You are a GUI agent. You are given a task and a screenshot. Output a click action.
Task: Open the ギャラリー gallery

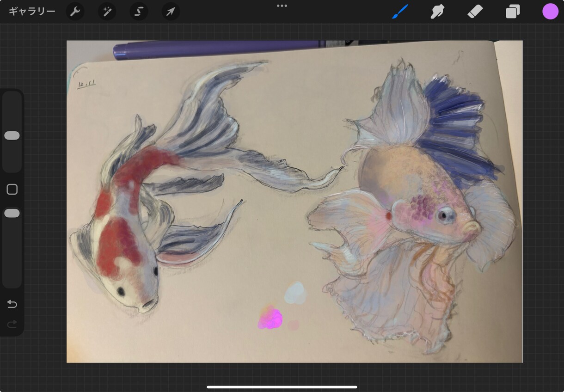[32, 12]
